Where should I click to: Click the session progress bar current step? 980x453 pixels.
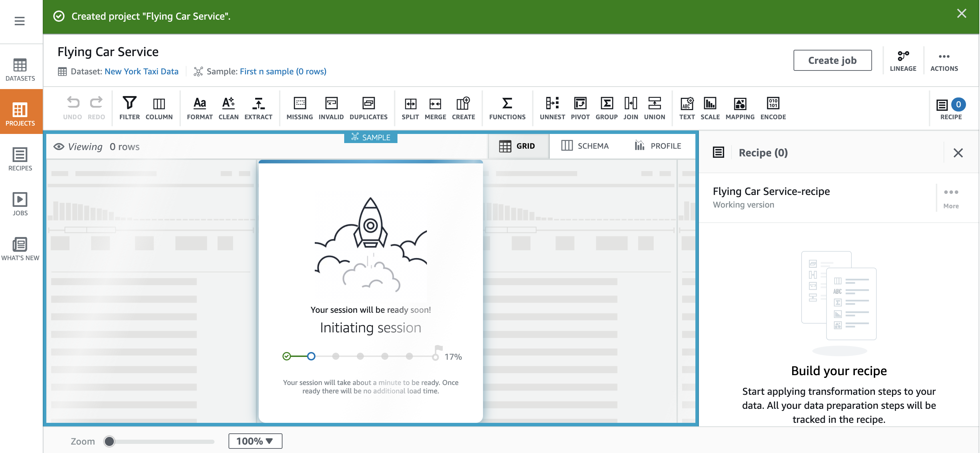311,356
